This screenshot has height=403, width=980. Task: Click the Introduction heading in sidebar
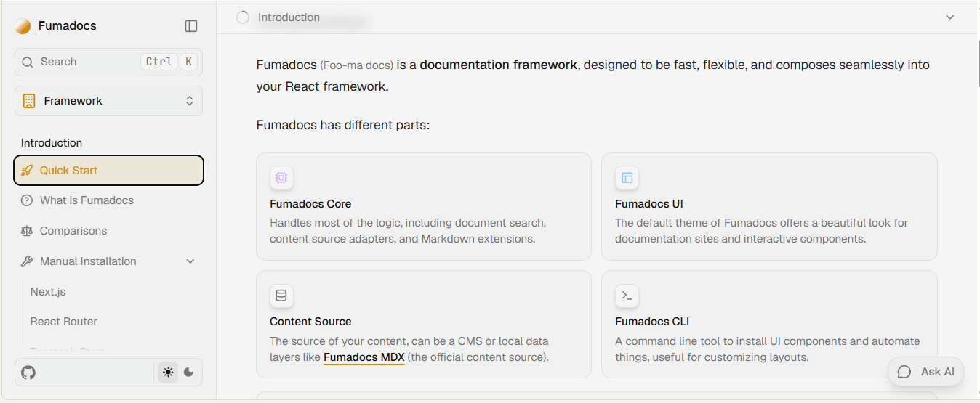pos(52,143)
